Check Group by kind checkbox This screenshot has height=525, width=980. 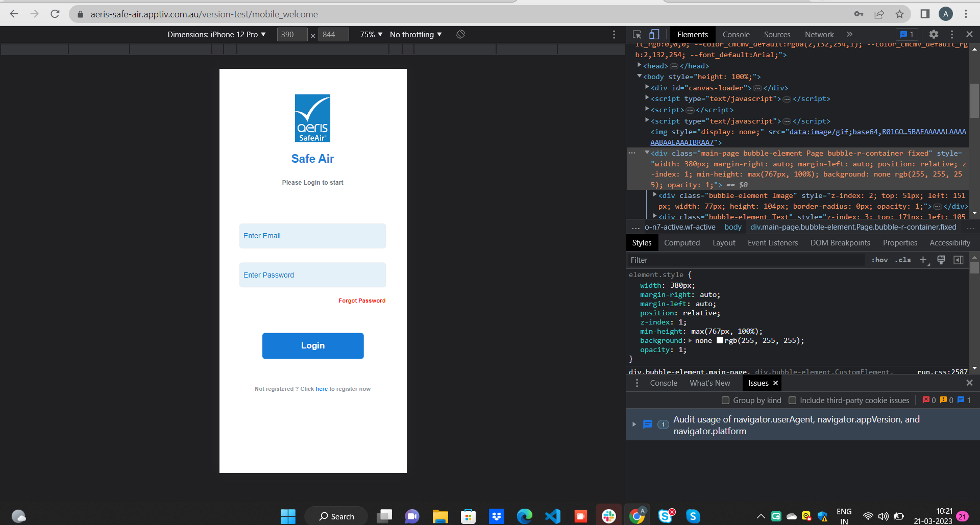pos(725,401)
